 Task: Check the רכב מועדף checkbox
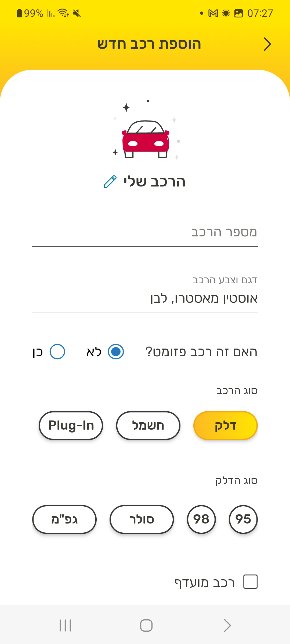click(250, 581)
